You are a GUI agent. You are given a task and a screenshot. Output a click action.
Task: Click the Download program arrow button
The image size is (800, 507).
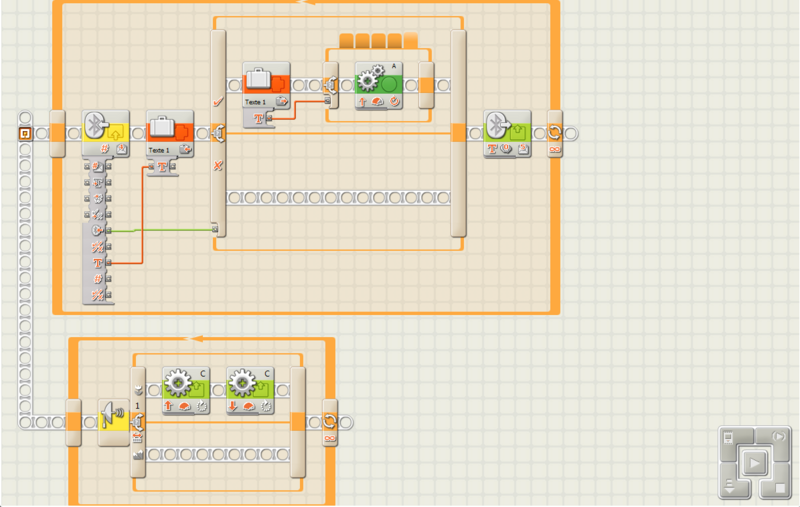[728, 487]
